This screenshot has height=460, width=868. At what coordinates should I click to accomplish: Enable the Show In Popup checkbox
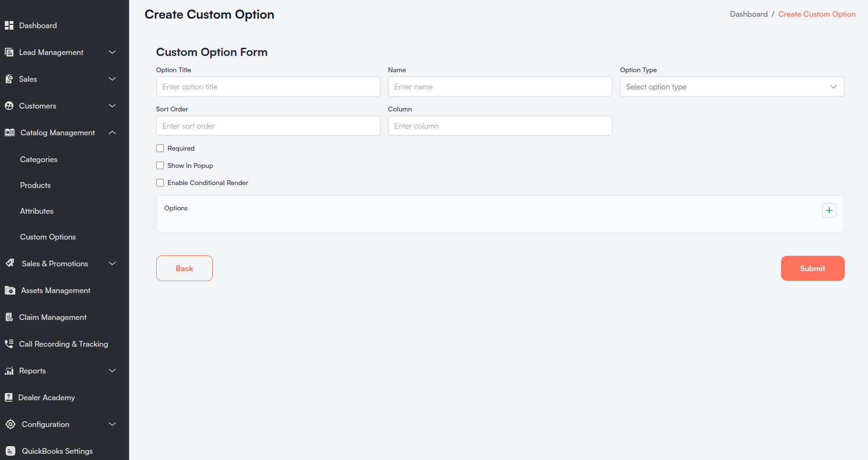[160, 165]
